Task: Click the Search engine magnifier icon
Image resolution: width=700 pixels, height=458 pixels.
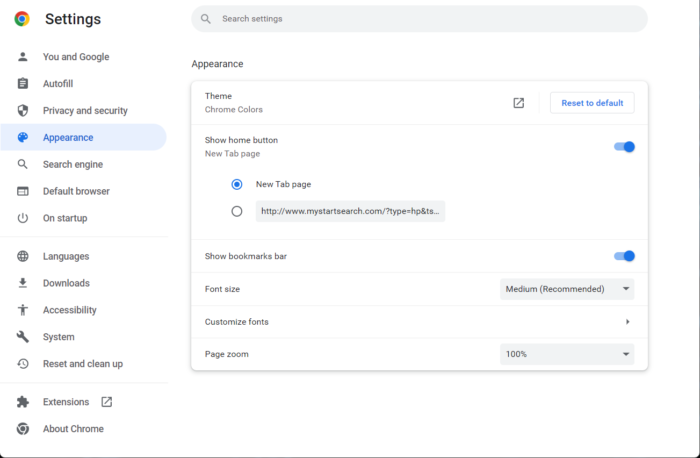Action: pyautogui.click(x=22, y=164)
